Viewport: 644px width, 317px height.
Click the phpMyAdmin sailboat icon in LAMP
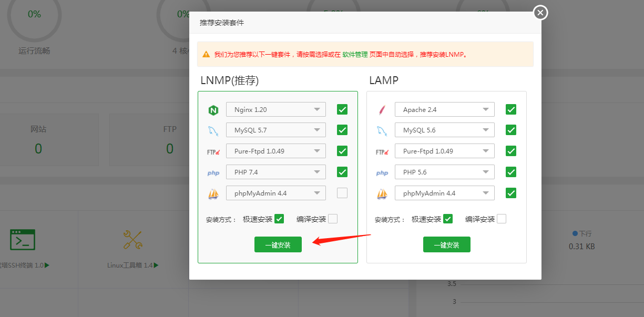pyautogui.click(x=382, y=193)
